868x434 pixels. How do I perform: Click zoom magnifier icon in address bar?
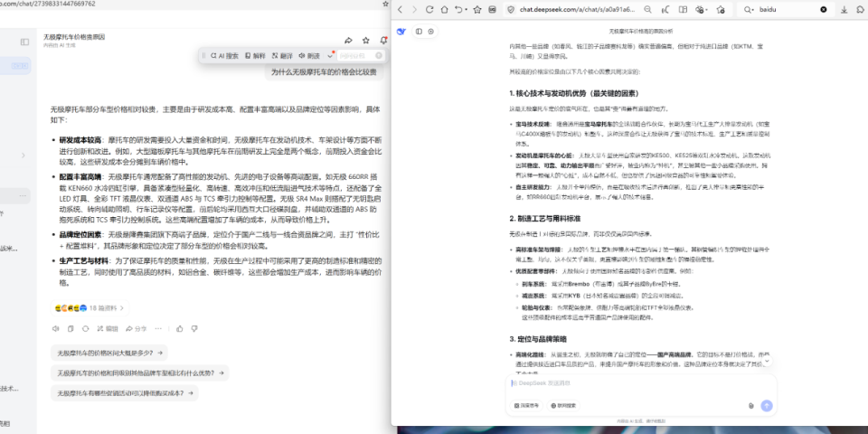pos(647,9)
